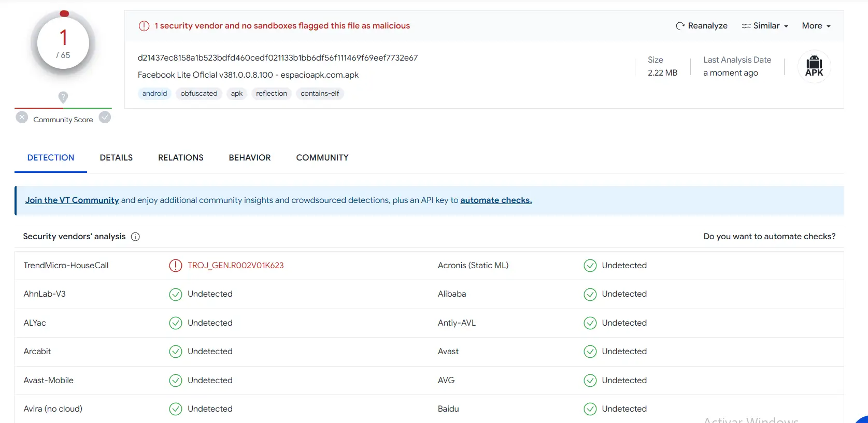The height and width of the screenshot is (423, 868).
Task: Click the automate checks link
Action: 496,200
